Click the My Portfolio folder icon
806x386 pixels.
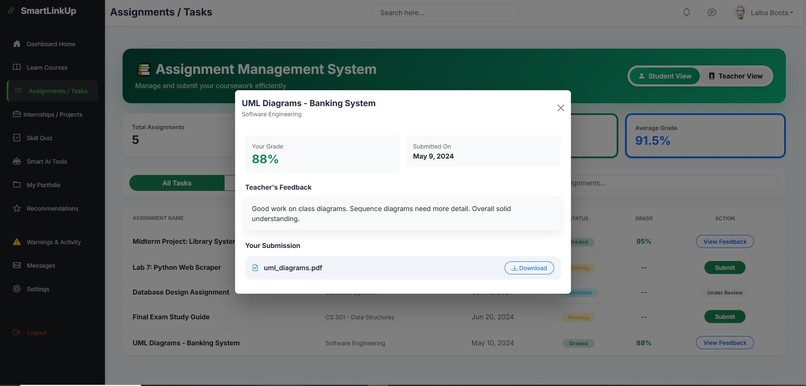point(17,185)
